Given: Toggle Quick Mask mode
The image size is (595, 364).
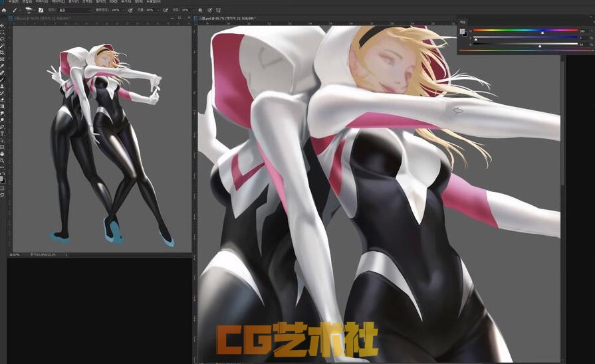Looking at the screenshot, I should (x=2, y=189).
